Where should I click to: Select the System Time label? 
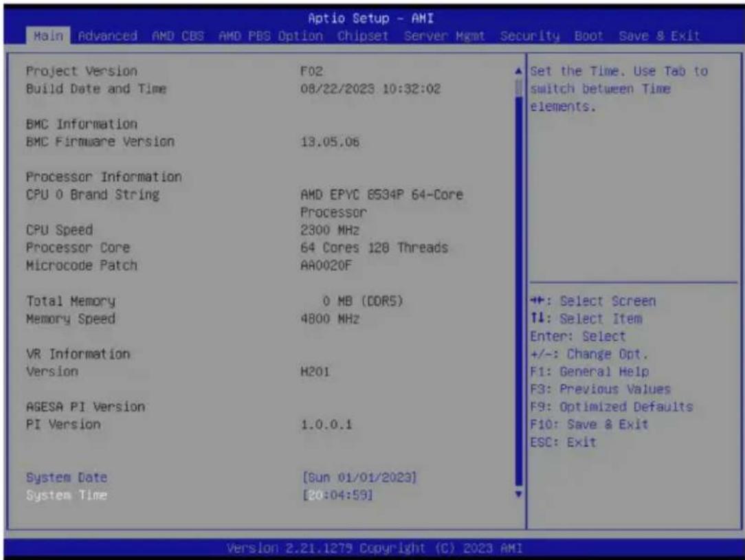pos(67,495)
